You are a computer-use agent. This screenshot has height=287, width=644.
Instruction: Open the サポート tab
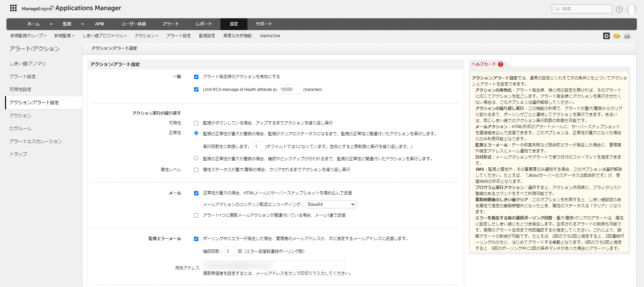pyautogui.click(x=264, y=24)
